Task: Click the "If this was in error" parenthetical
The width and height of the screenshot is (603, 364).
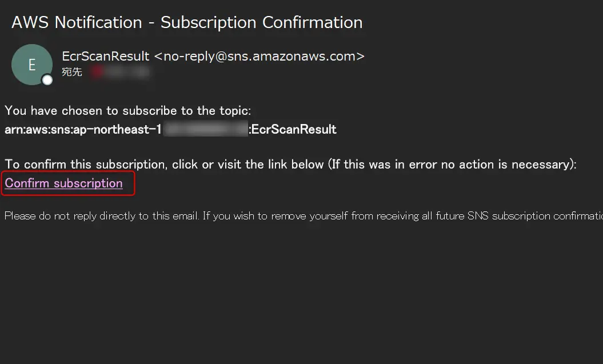Action: pyautogui.click(x=452, y=165)
